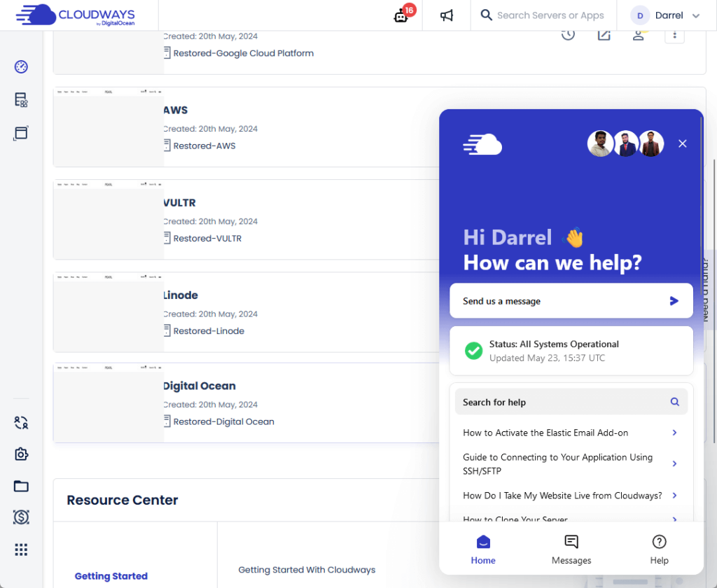Screen dimensions: 717x588
Task: Open the Restored-Linode server link
Action: tap(209, 330)
